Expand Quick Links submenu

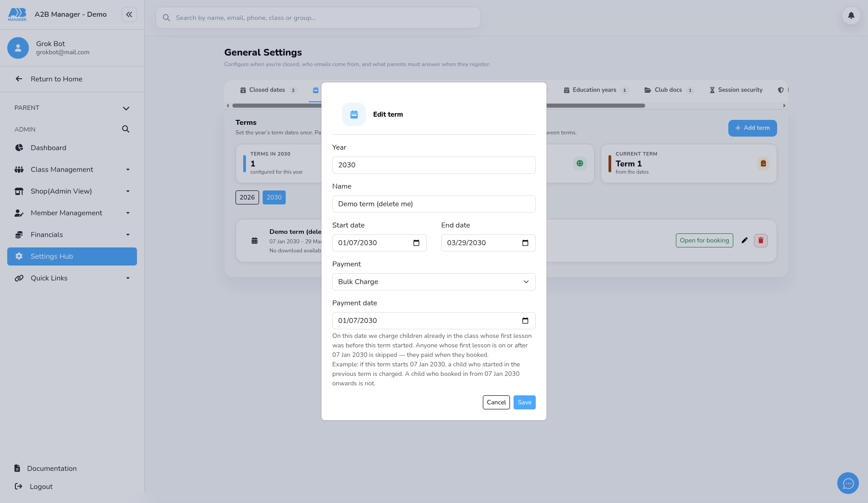(128, 278)
